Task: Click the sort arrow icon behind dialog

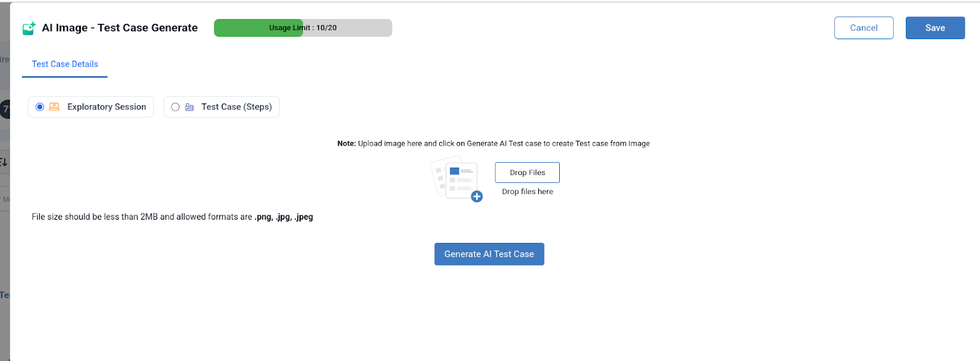Action: (x=4, y=162)
